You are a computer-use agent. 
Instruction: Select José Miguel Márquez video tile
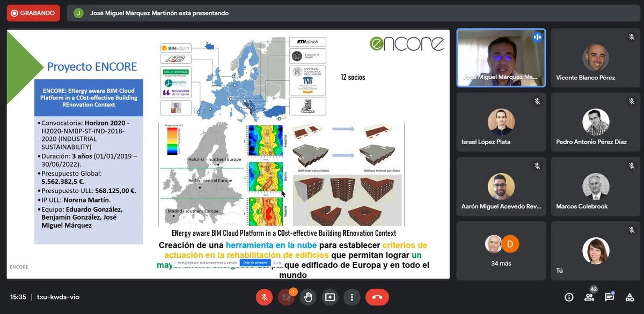(501, 57)
